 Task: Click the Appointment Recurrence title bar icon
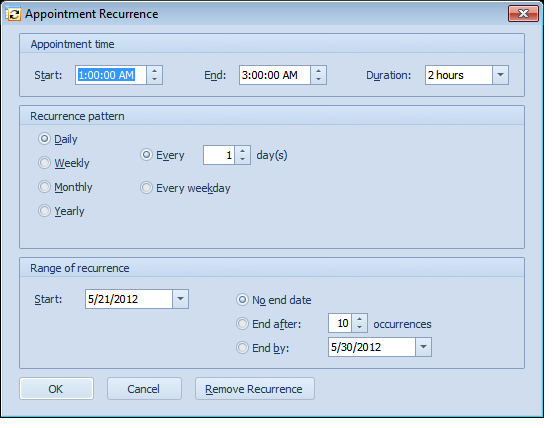click(14, 14)
